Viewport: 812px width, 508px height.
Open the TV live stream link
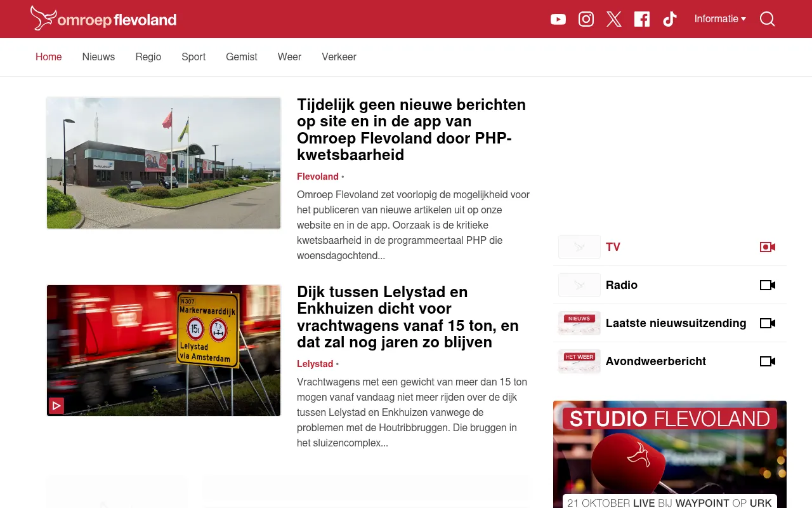[613, 247]
